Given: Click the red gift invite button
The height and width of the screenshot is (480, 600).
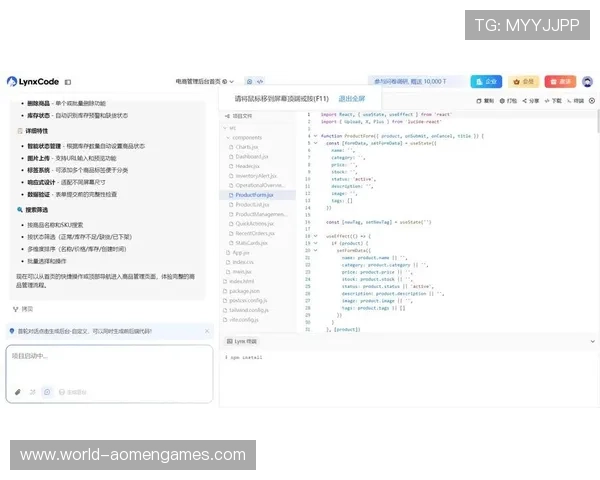Looking at the screenshot, I should click(x=560, y=82).
